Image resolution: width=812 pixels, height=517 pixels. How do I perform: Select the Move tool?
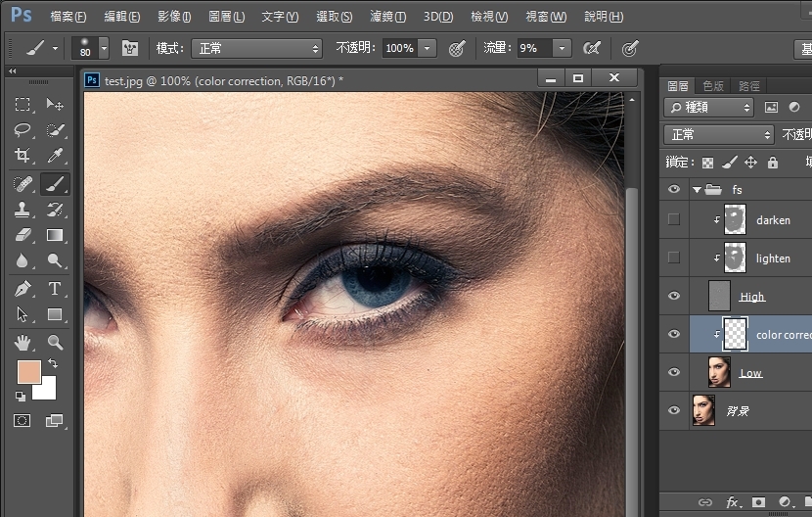55,104
